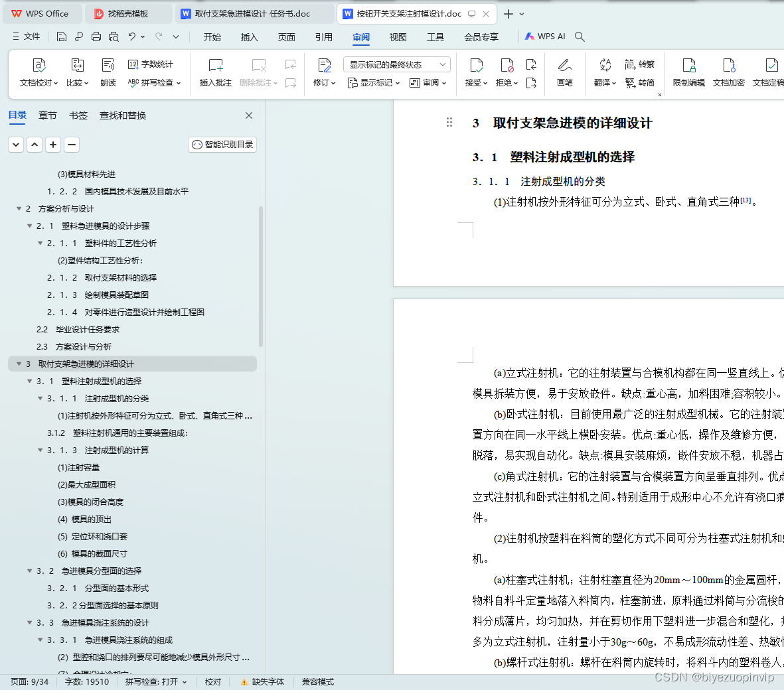
Task: Open the 查找和替换 pane tab
Action: click(x=123, y=115)
